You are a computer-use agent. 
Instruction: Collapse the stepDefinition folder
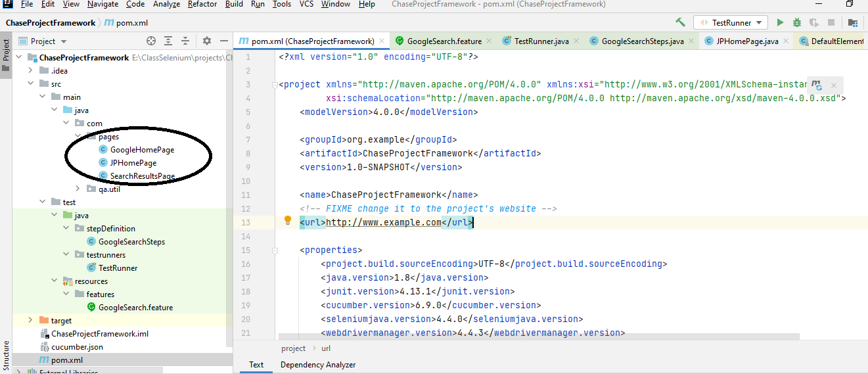(x=66, y=228)
